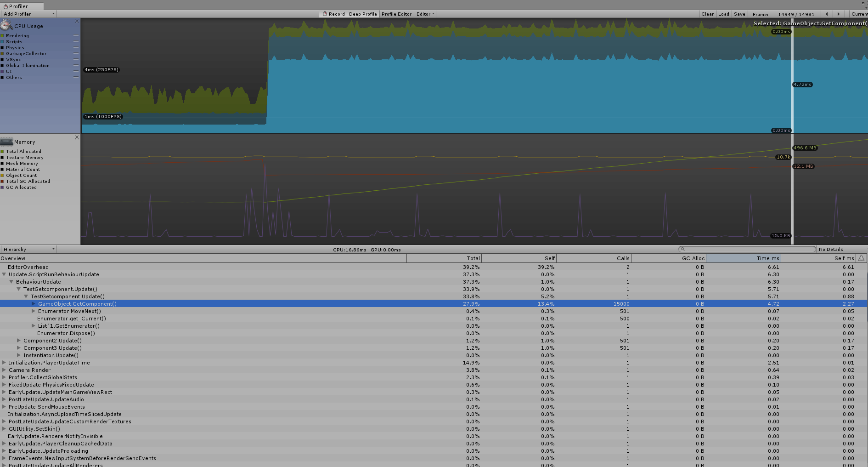868x467 pixels.
Task: Sort by the Total column header
Action: click(444, 258)
